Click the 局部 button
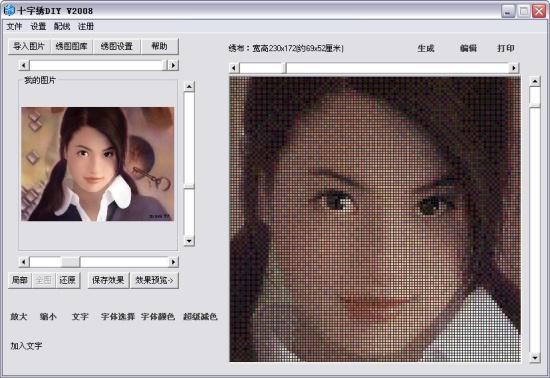 pyautogui.click(x=20, y=280)
